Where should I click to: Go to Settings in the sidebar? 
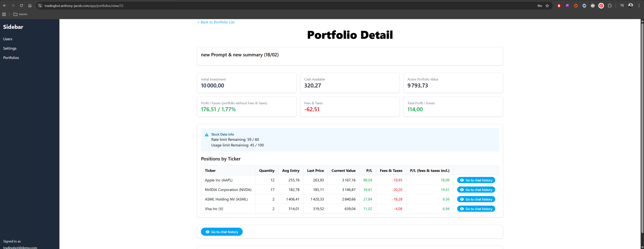[10, 48]
